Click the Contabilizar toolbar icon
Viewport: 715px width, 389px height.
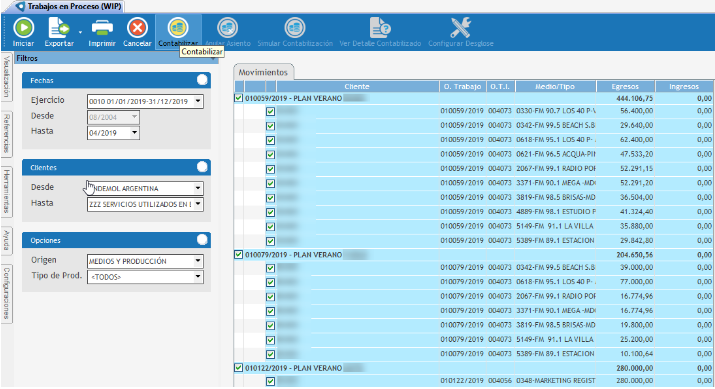coord(178,28)
